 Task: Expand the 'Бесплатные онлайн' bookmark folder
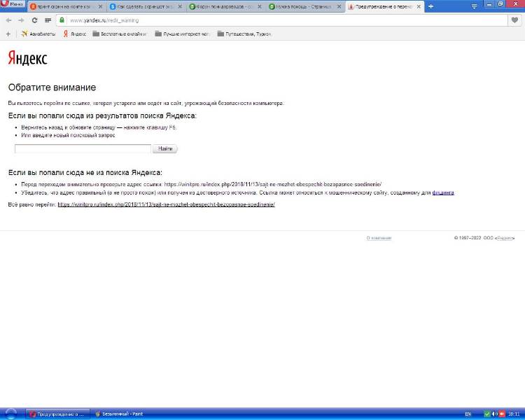point(120,34)
